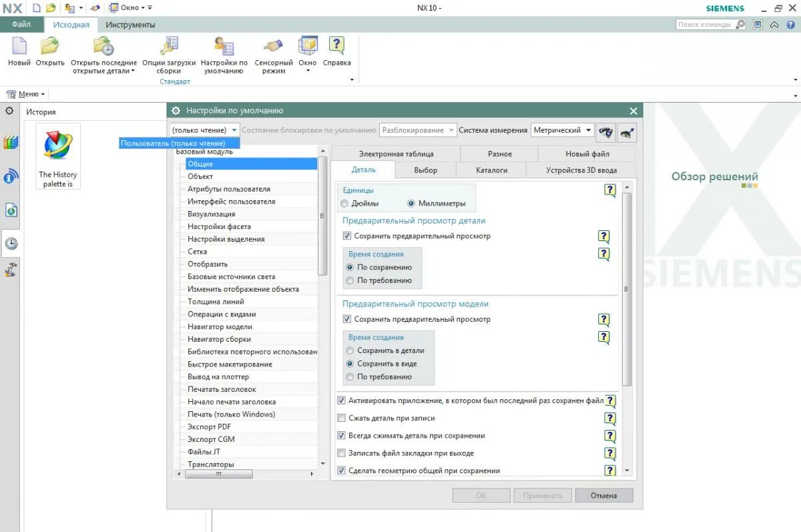Select Сохранить в детали radio option
This screenshot has width=801, height=532.
350,350
